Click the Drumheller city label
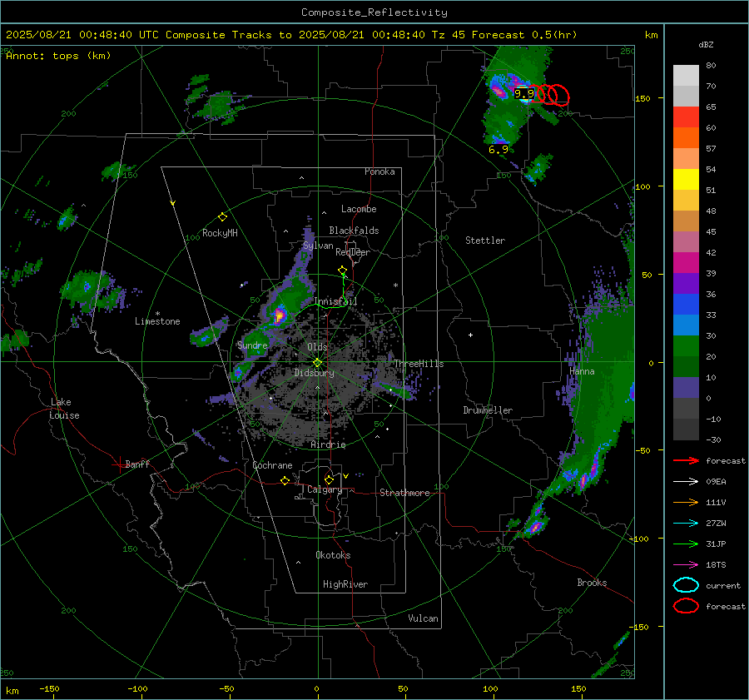The width and height of the screenshot is (749, 700). click(488, 410)
